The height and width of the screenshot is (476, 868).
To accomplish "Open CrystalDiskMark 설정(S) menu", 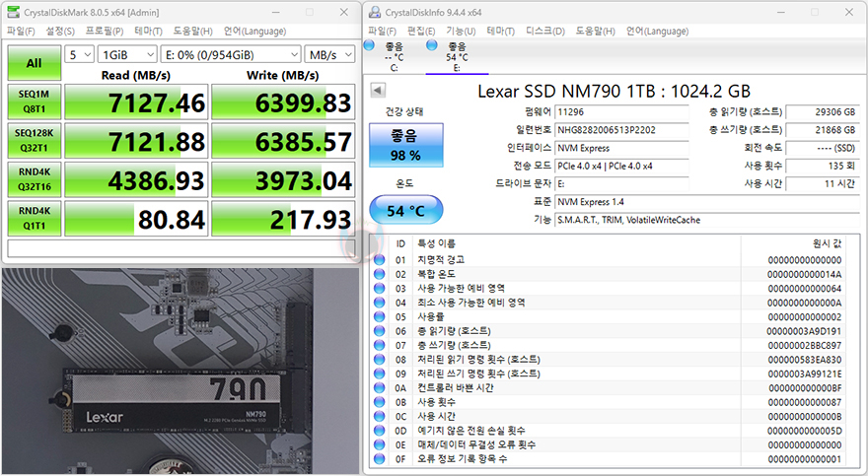I will [x=60, y=31].
